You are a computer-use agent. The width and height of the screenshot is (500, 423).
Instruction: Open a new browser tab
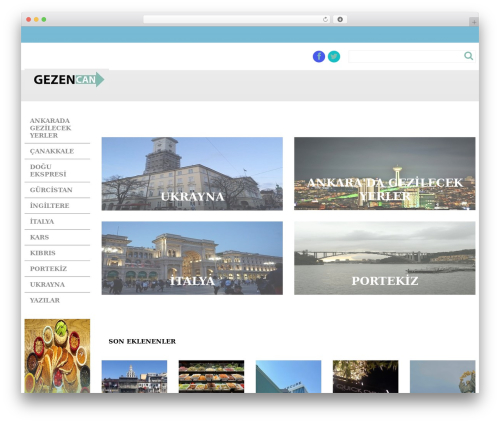474,22
